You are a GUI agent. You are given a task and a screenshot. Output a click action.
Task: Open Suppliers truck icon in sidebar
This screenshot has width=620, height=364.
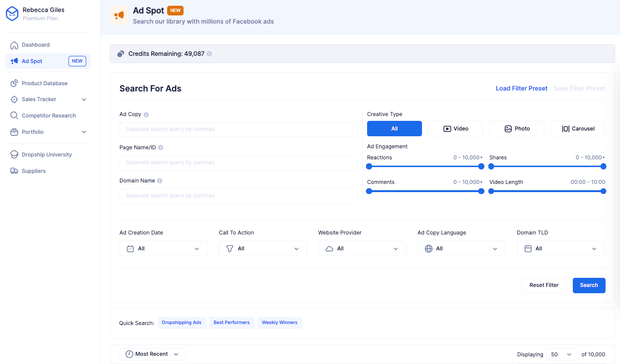tap(14, 171)
